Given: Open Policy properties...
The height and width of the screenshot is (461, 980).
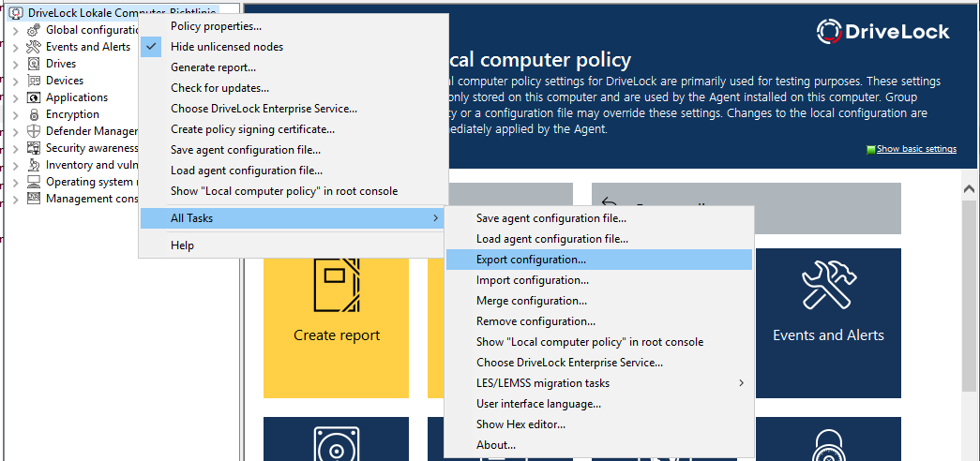Looking at the screenshot, I should click(292, 26).
